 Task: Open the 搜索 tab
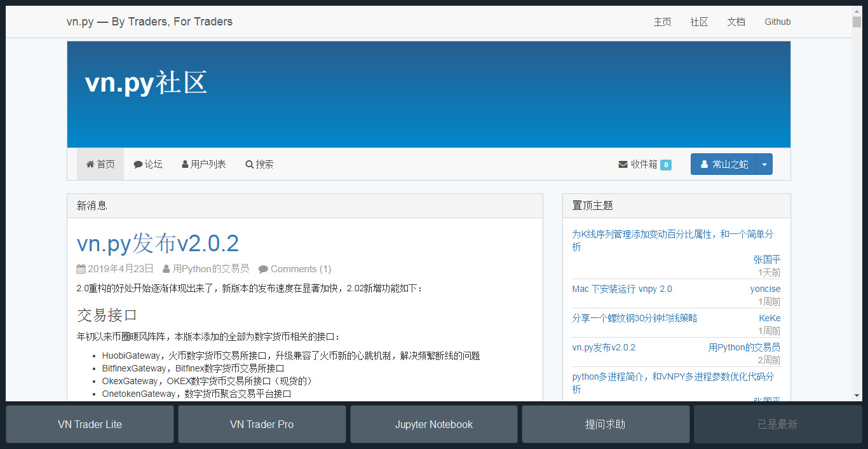click(x=259, y=164)
